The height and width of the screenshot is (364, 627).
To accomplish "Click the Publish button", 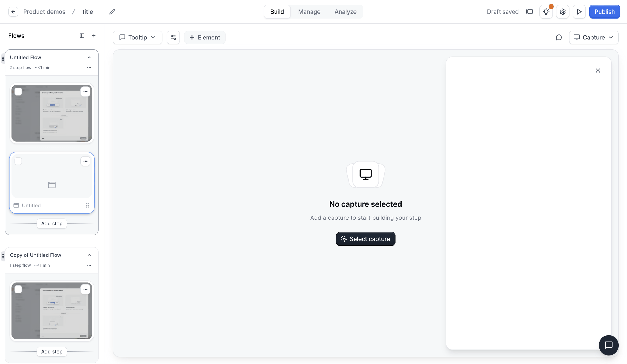I will 604,12.
